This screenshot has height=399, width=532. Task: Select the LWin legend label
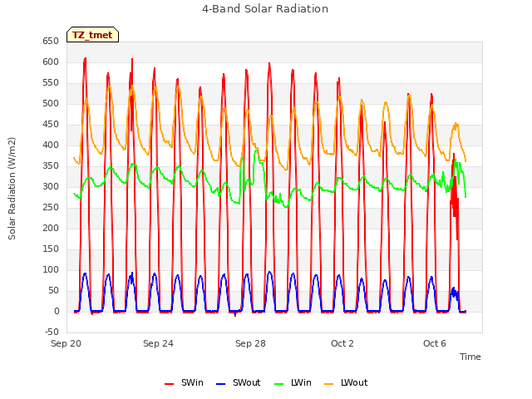pyautogui.click(x=301, y=382)
